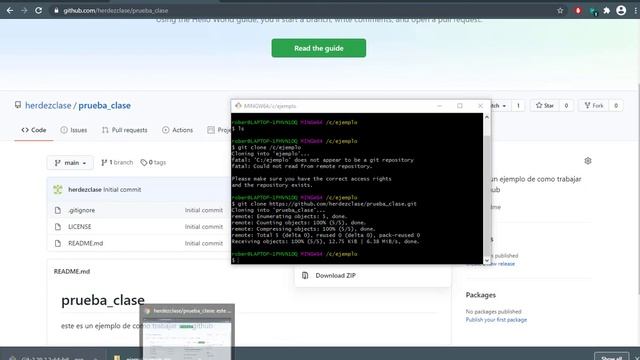Maximize the MINGW64 terminal window
Screen dimensions: 640x360
(x=460, y=106)
